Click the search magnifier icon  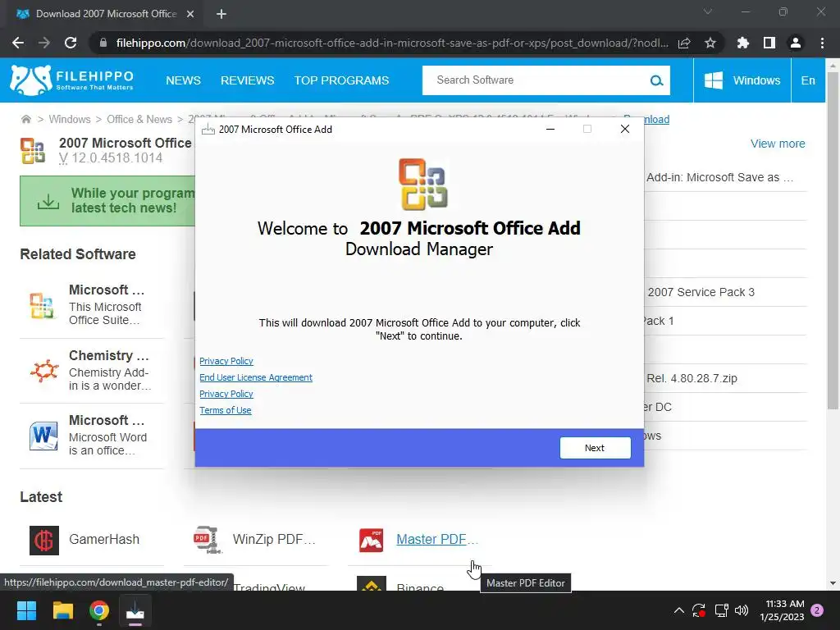click(x=656, y=81)
